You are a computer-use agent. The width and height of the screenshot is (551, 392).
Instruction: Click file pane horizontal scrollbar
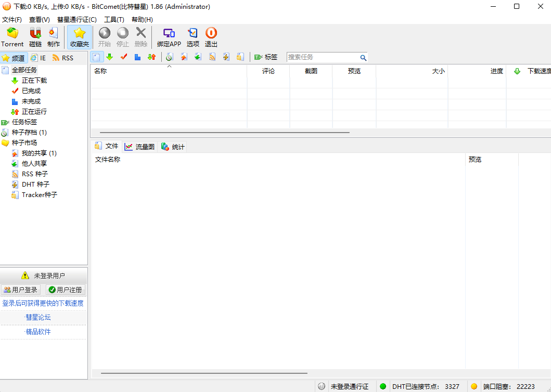(x=204, y=373)
